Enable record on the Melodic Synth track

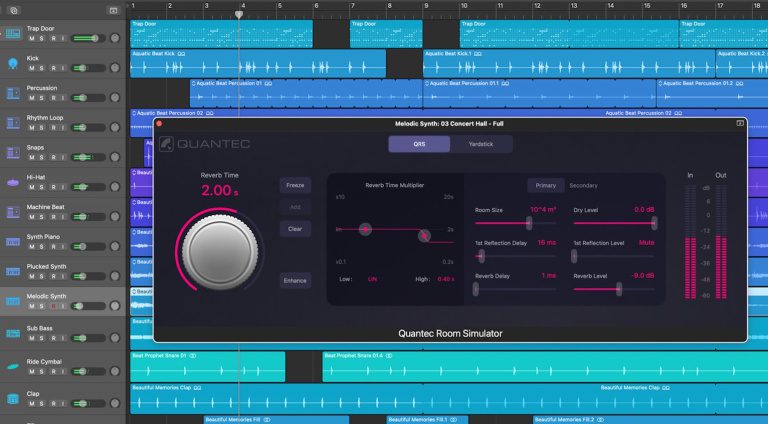[x=53, y=306]
